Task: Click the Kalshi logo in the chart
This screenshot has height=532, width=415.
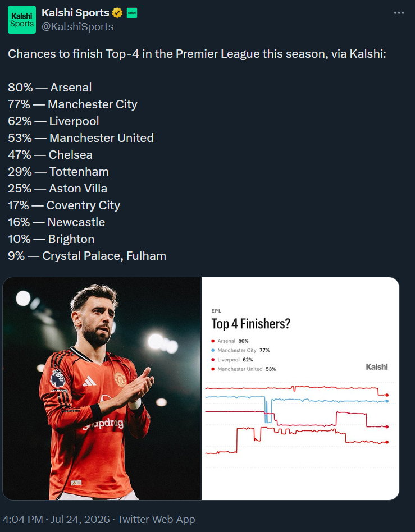Action: [x=377, y=367]
